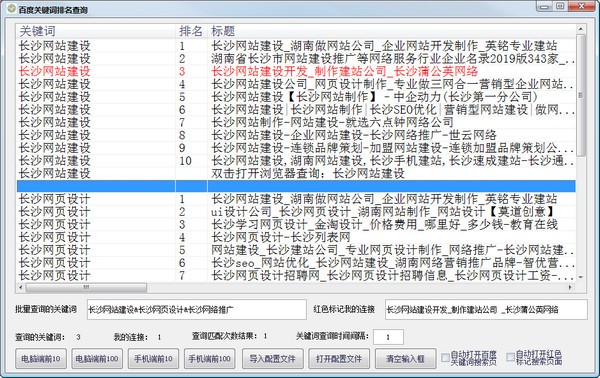Click the vertical scrollbar down arrow
Screen dimensions: 600x378
(x=581, y=277)
